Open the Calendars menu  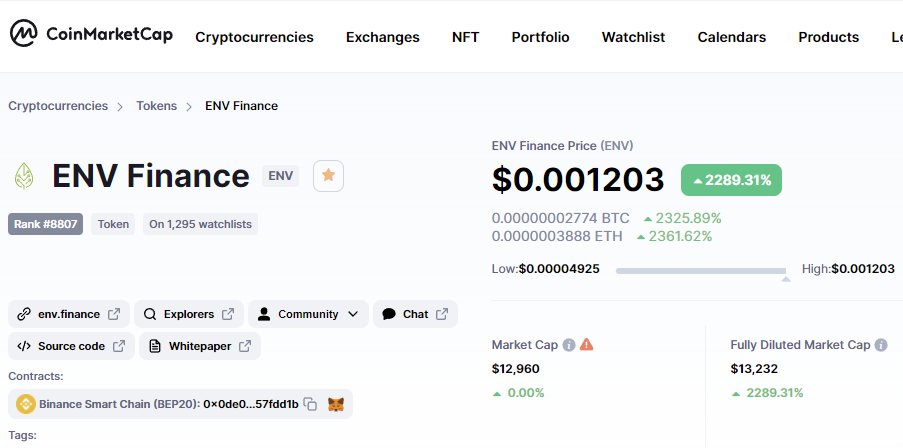pos(731,37)
